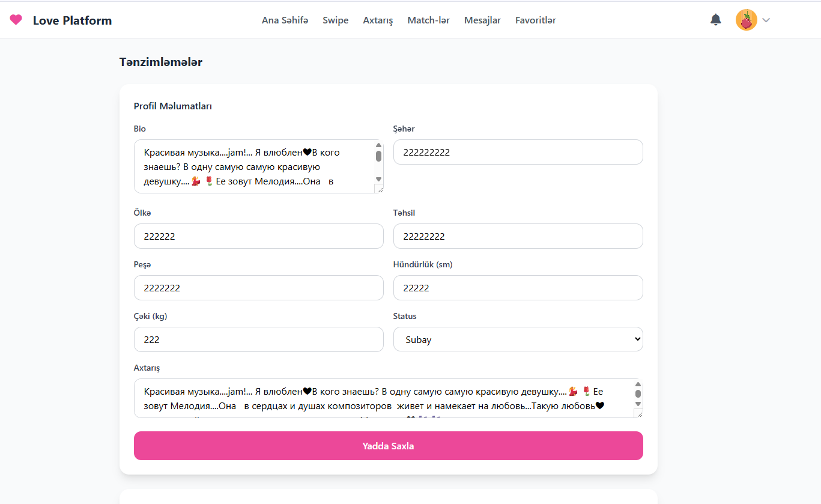Open notifications with the bell icon

click(715, 20)
